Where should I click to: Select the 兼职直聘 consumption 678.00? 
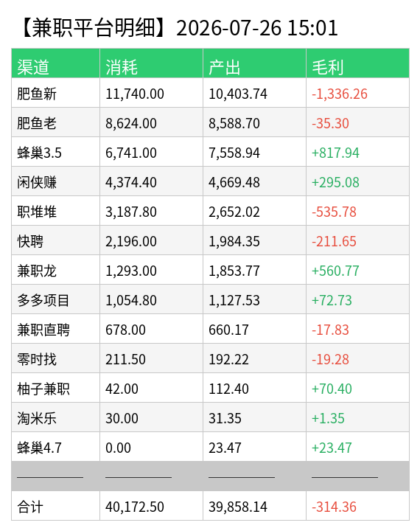click(x=125, y=330)
